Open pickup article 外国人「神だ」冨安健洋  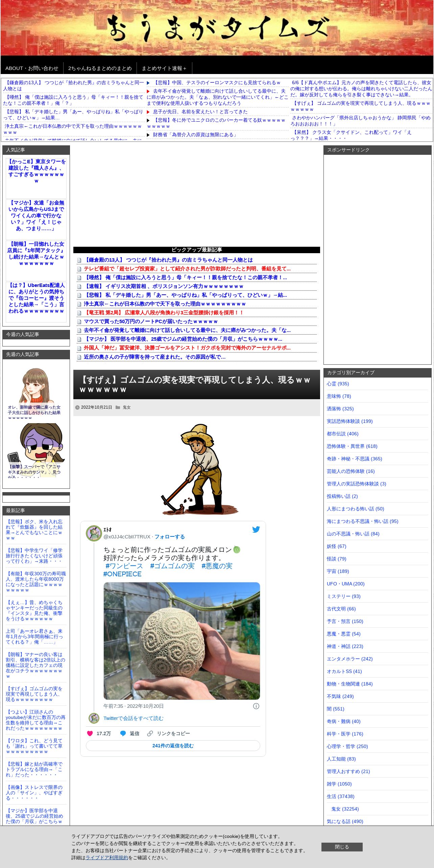[x=187, y=348]
